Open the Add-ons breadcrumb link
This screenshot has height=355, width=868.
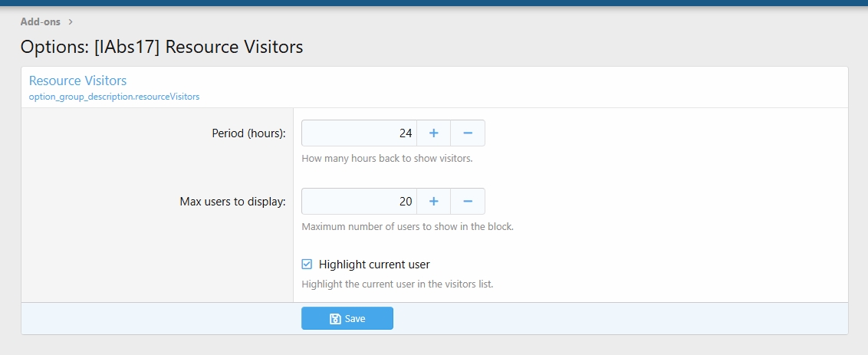click(41, 22)
